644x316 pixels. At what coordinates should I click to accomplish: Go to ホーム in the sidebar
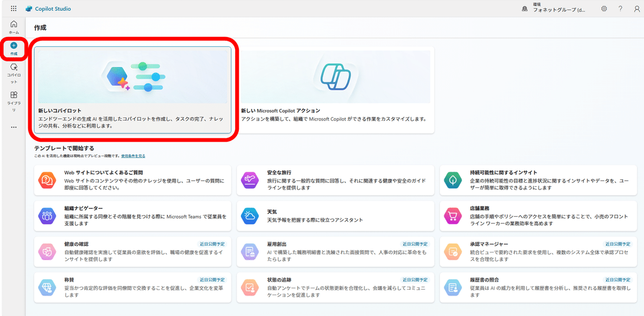[x=13, y=27]
